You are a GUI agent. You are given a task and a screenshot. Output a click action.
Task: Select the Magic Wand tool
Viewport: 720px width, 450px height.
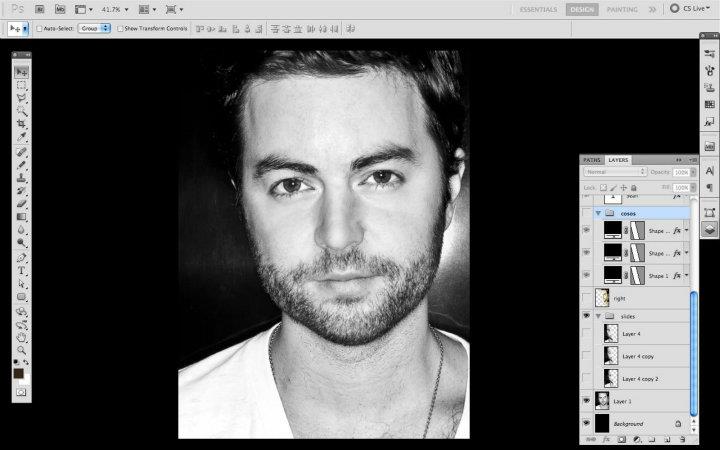click(21, 111)
